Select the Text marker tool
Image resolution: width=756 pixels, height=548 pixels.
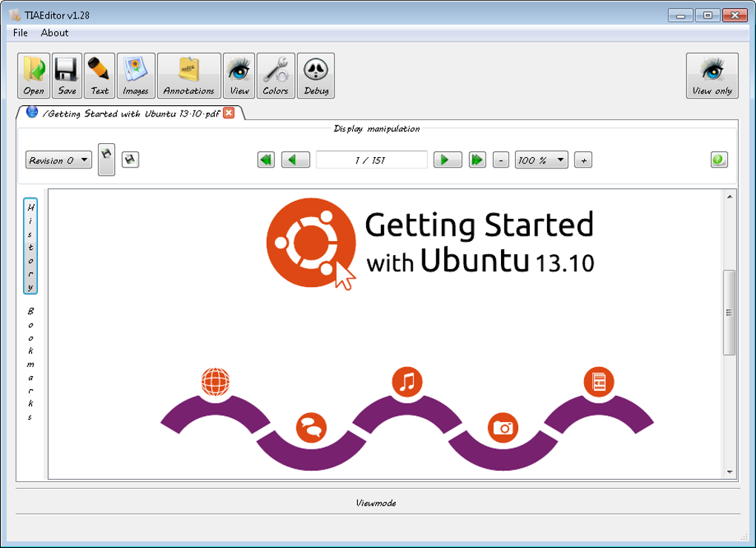pos(100,76)
